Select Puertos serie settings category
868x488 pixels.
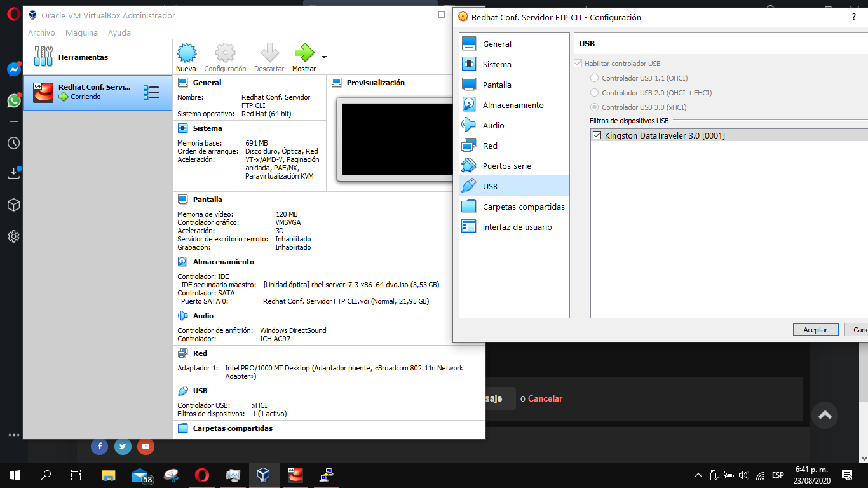pos(514,166)
